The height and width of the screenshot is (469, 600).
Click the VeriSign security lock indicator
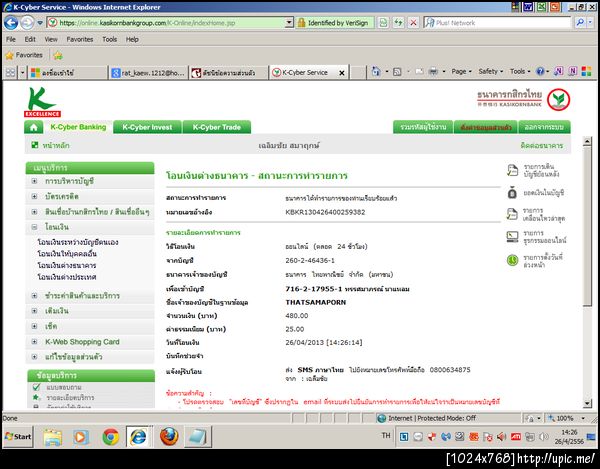point(333,23)
